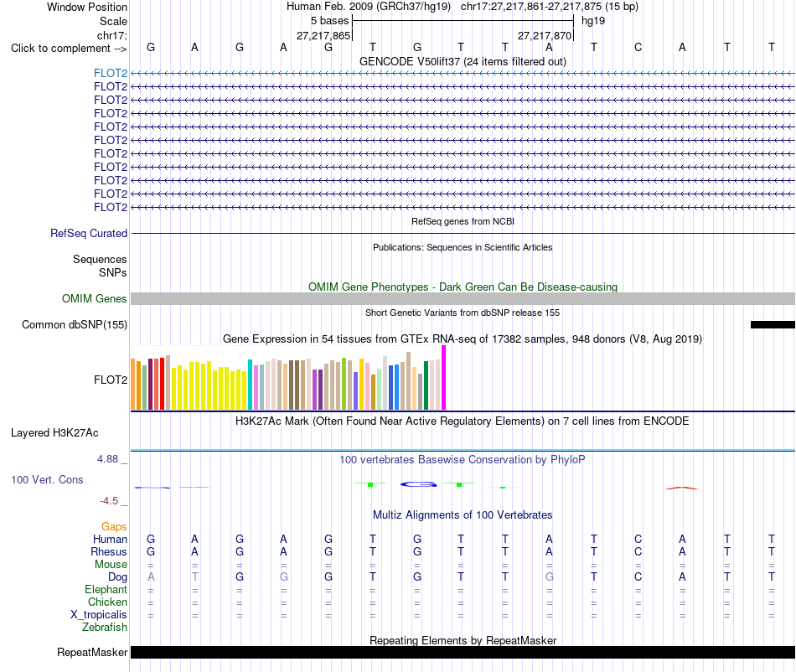Image resolution: width=796 pixels, height=672 pixels.
Task: Click the cyan bar in the GTEx chart
Action: point(250,385)
